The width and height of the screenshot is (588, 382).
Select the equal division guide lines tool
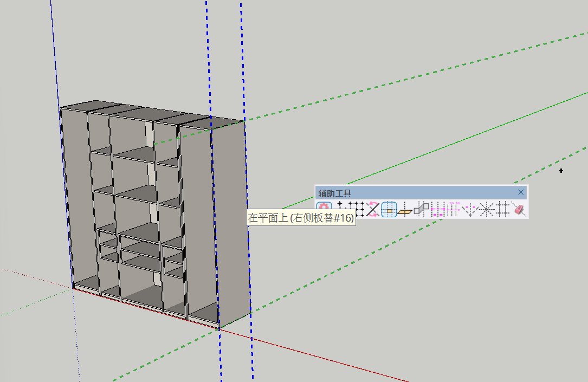click(437, 209)
